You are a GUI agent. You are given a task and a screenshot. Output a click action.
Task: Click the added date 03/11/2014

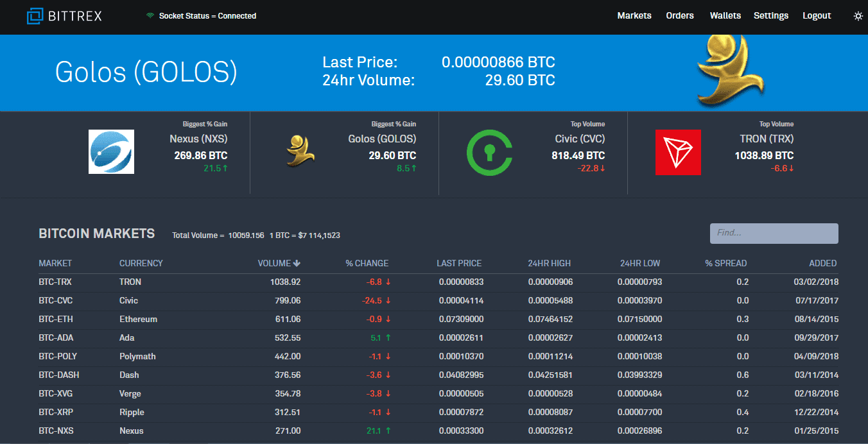(x=816, y=375)
